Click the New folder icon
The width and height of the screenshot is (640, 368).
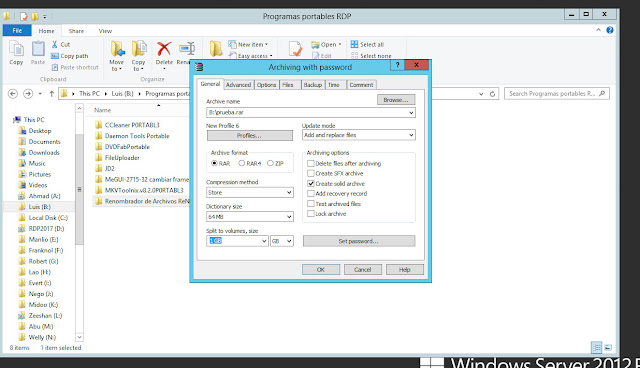pos(215,49)
